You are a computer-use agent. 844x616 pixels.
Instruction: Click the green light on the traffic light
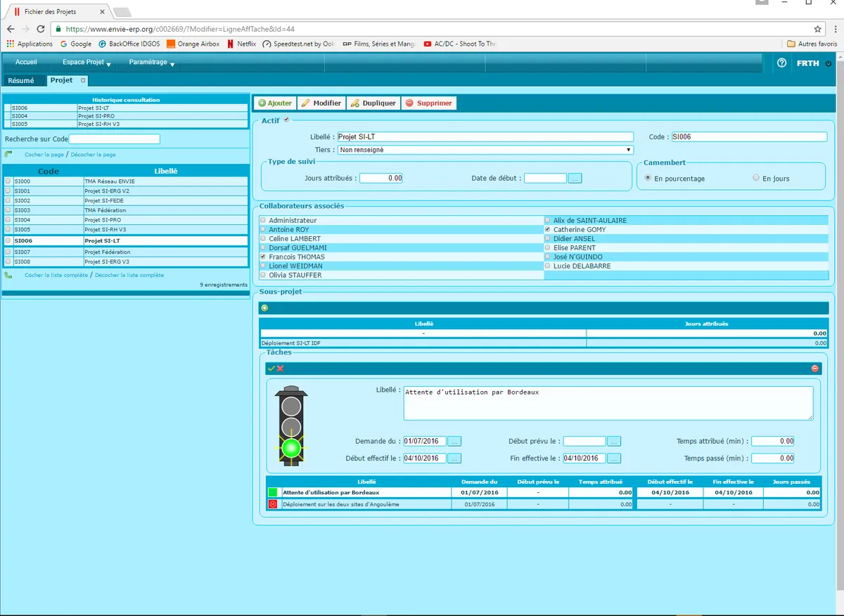click(x=291, y=448)
